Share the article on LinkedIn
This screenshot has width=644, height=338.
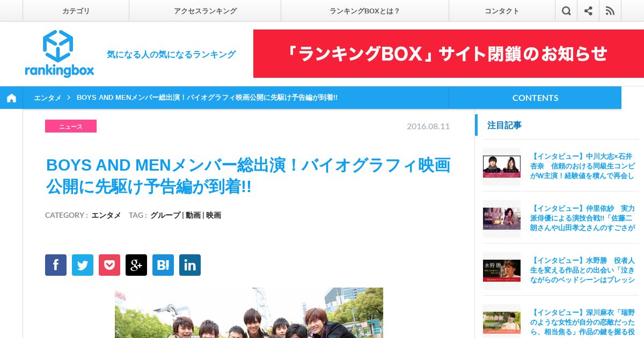[190, 265]
